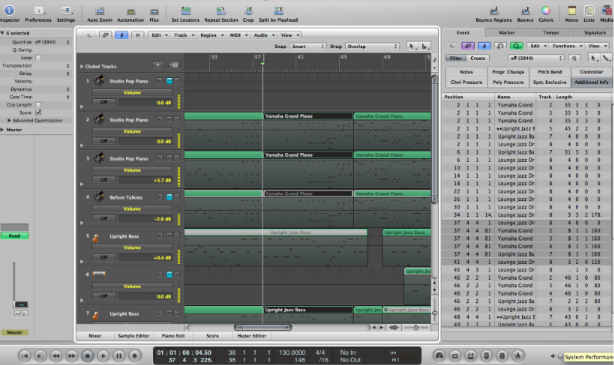Open the Drag dropdown set to Overlap
614x365 pixels.
point(372,46)
